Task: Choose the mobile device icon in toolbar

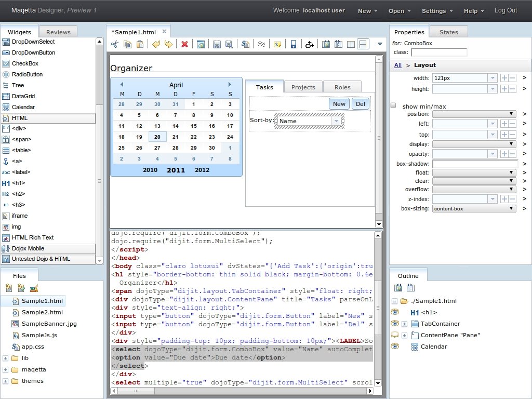Action: click(294, 44)
